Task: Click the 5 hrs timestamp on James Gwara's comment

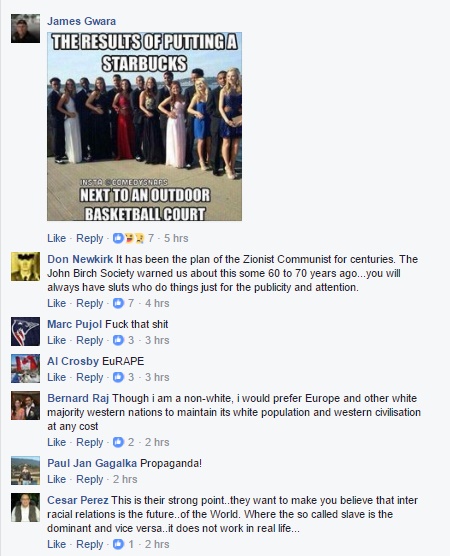Action: click(x=176, y=238)
